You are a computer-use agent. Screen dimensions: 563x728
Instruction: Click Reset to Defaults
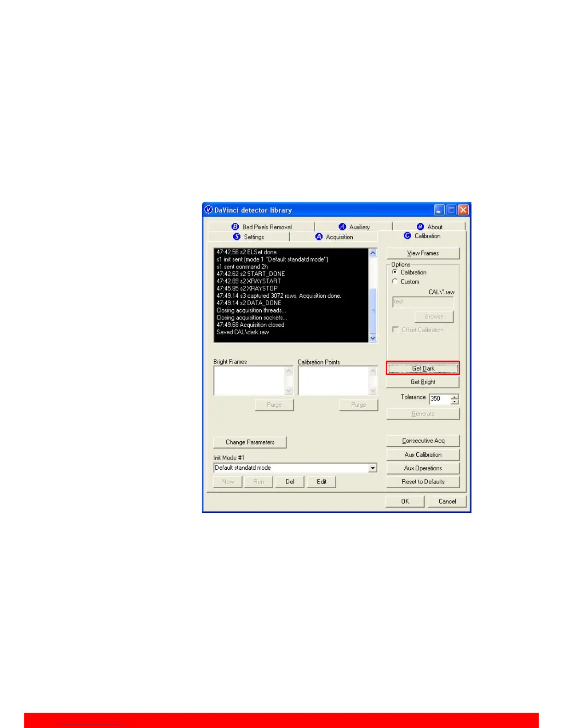pos(423,482)
